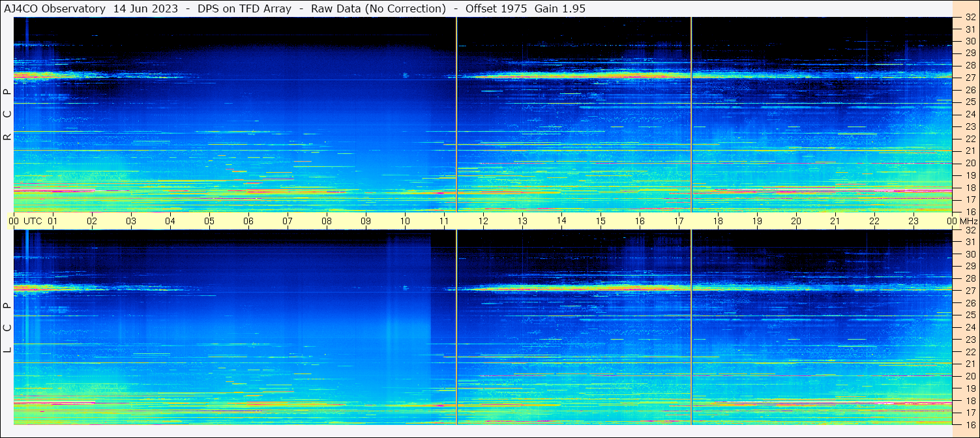Viewport: 980px width, 438px height.
Task: Click the Offset 1975 value in the header
Action: point(496,8)
